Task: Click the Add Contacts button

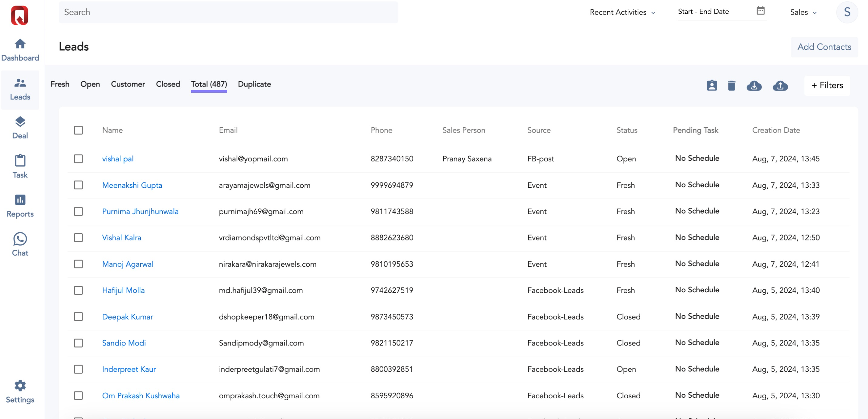Action: click(x=824, y=47)
